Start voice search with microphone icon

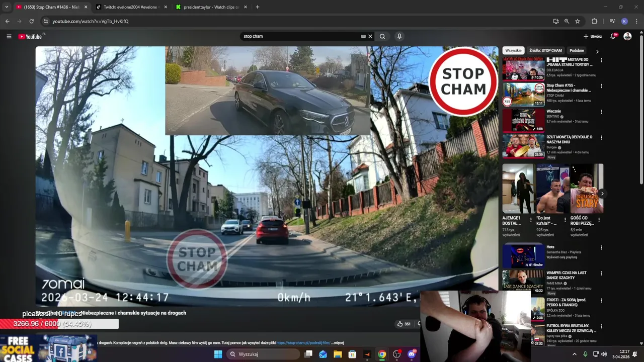(399, 36)
